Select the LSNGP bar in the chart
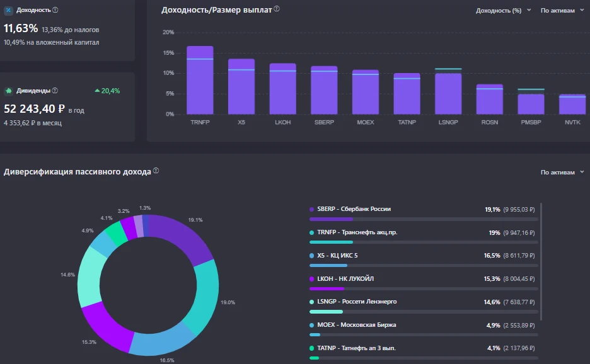Viewport: 590px width, 364px height. click(448, 94)
